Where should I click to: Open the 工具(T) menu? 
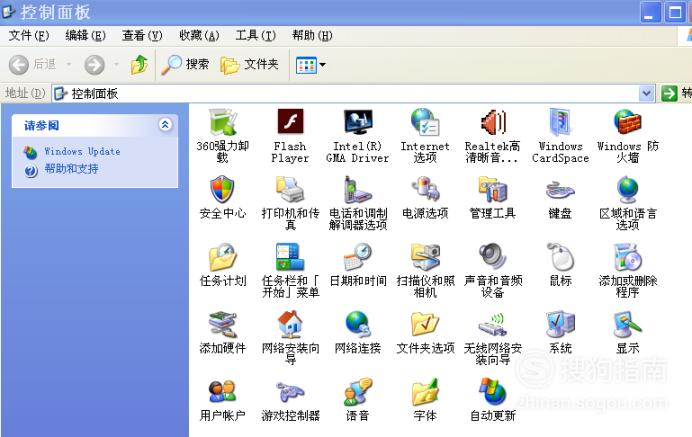point(256,35)
